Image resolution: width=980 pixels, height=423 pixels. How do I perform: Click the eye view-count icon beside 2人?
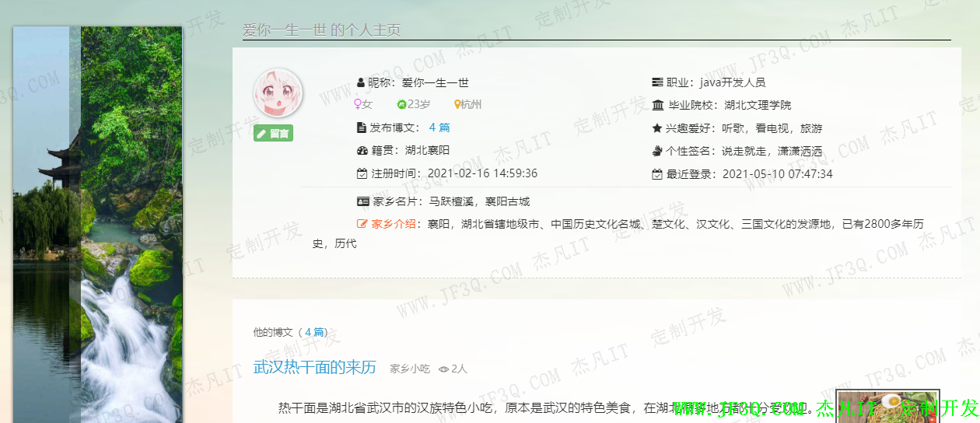point(444,369)
